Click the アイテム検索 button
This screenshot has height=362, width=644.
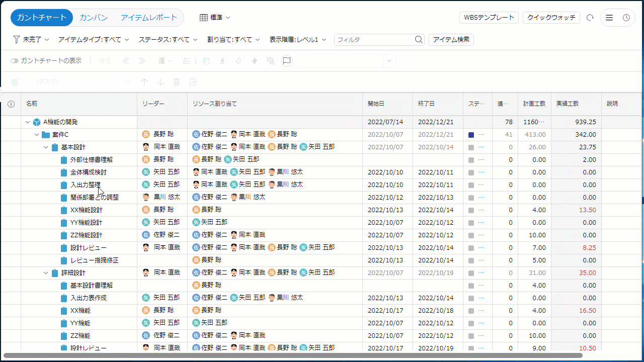pyautogui.click(x=451, y=40)
